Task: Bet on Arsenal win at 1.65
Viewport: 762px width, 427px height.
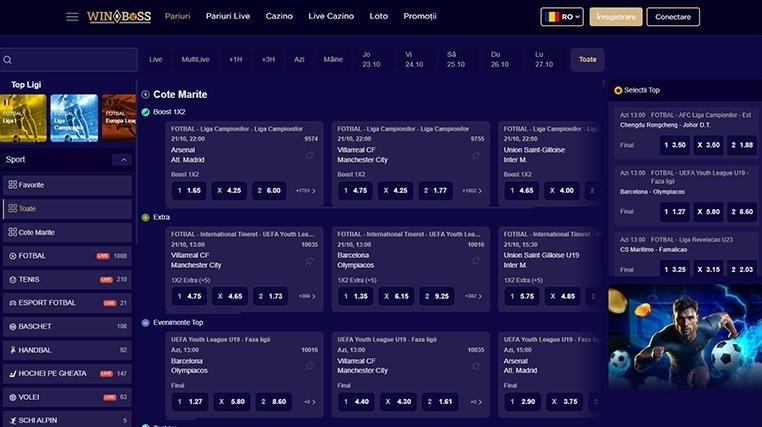Action: tap(189, 191)
